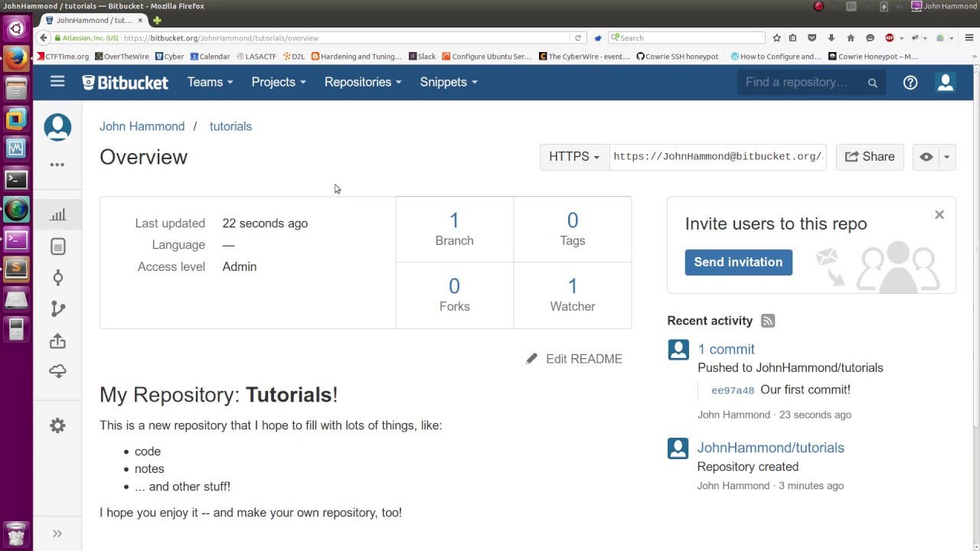Expand the watch options dropdown arrow
This screenshot has height=551, width=980.
pos(947,157)
